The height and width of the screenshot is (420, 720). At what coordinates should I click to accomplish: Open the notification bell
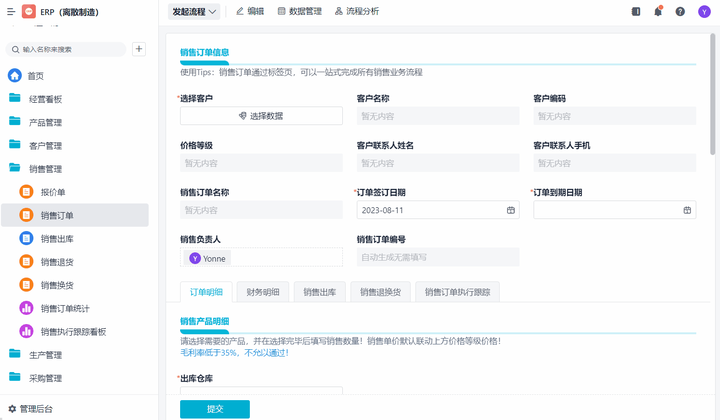pyautogui.click(x=658, y=12)
